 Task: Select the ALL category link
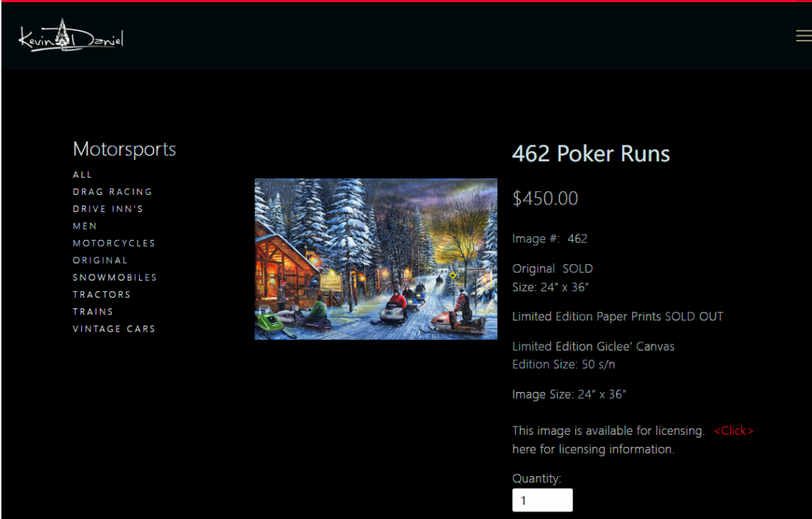pos(82,175)
